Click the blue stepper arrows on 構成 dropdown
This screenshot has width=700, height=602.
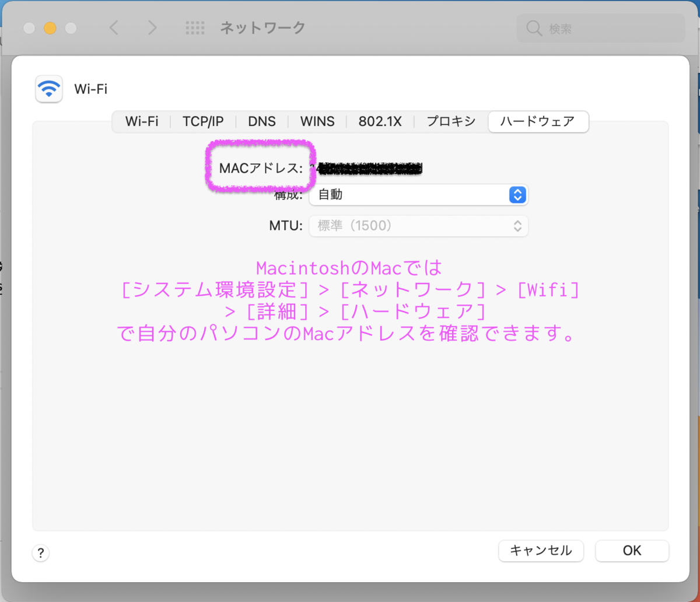point(517,195)
